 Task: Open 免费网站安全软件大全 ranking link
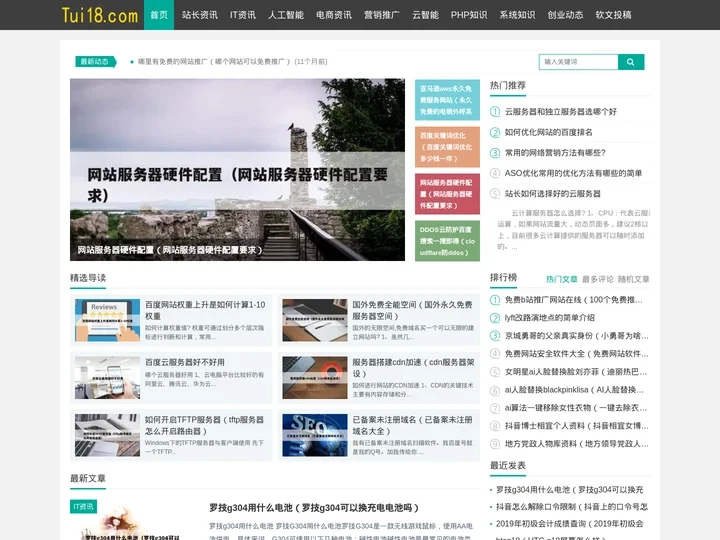click(x=576, y=354)
